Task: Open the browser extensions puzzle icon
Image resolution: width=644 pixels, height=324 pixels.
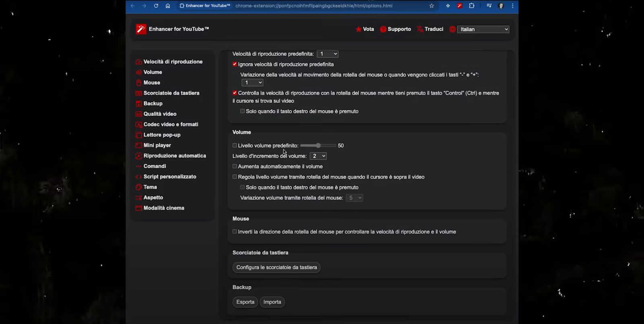Action: point(472,6)
